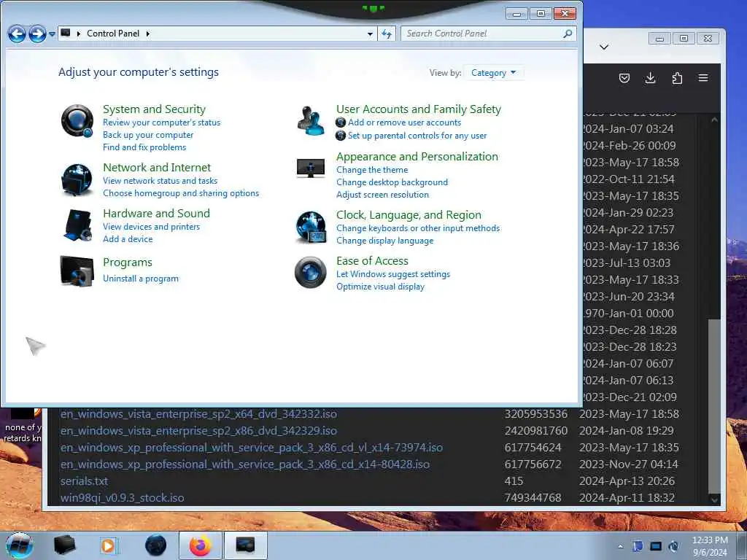The height and width of the screenshot is (560, 747).
Task: Click Change keyboards or other input methods
Action: coord(418,228)
